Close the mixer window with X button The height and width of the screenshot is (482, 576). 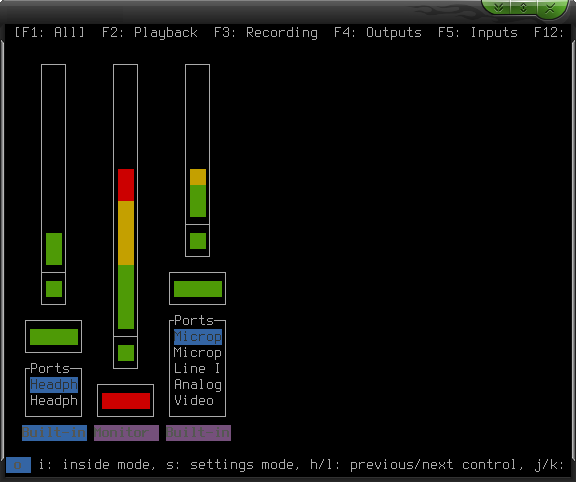point(550,8)
